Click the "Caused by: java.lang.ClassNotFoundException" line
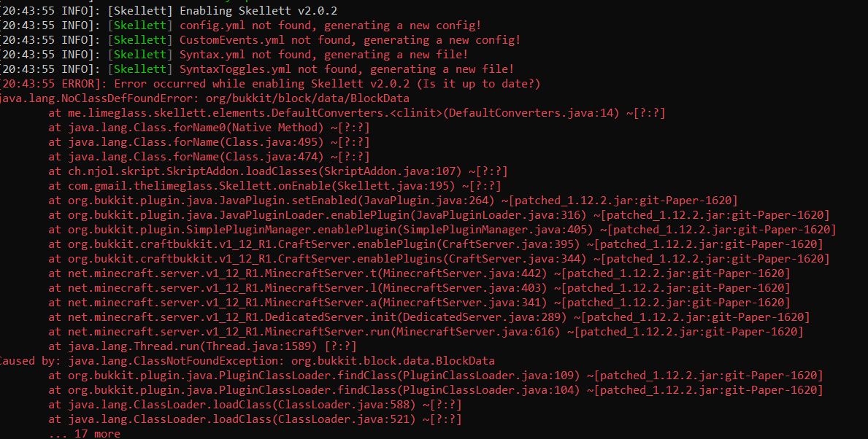The image size is (868, 439). (x=247, y=361)
